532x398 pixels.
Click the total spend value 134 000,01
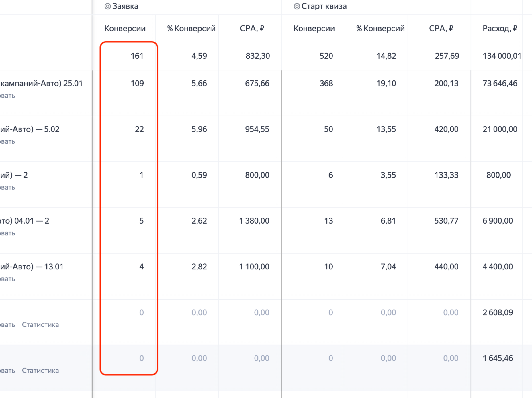coord(501,56)
